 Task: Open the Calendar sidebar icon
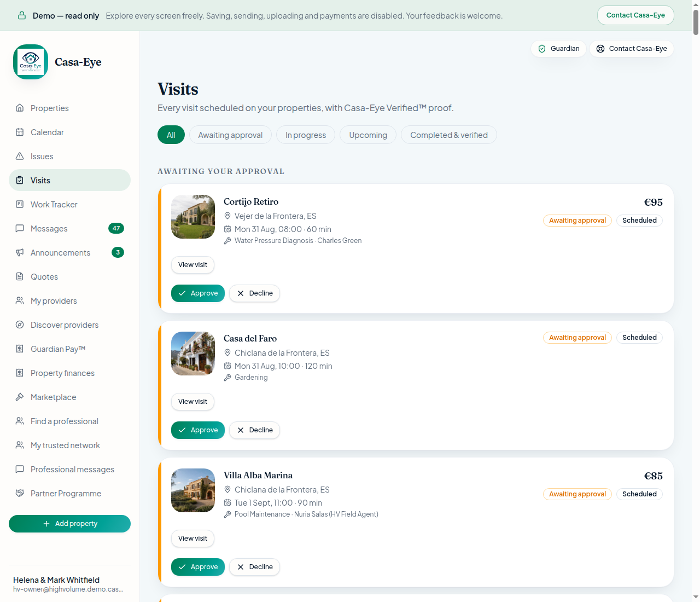coord(20,132)
